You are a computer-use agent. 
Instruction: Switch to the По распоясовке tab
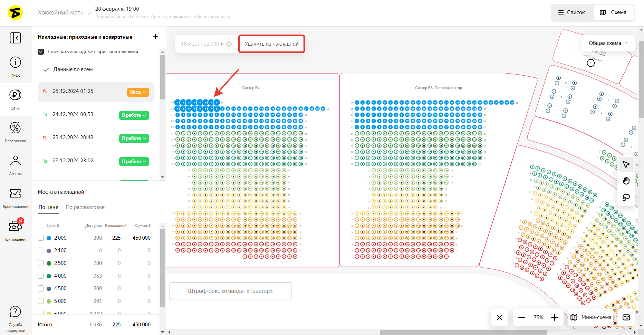85,207
